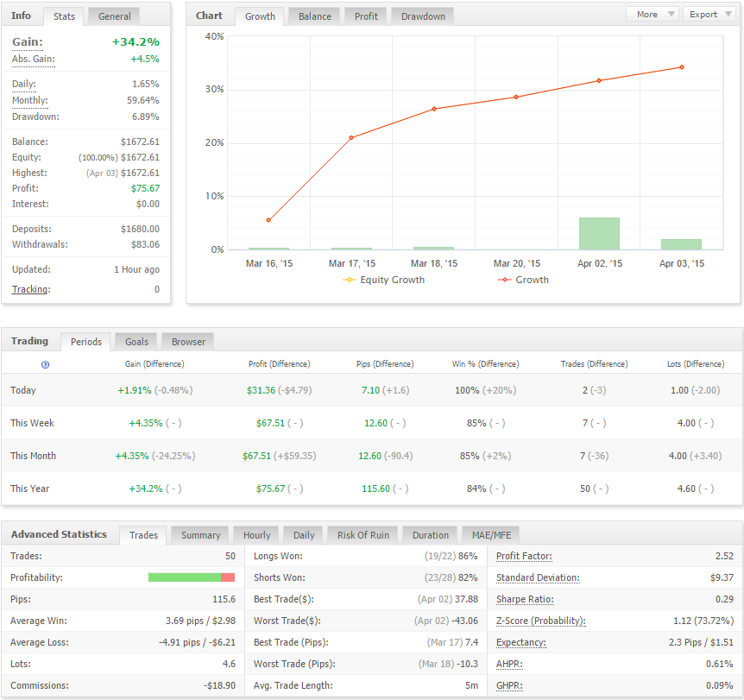Click the Apr 03 growth data point

click(682, 67)
